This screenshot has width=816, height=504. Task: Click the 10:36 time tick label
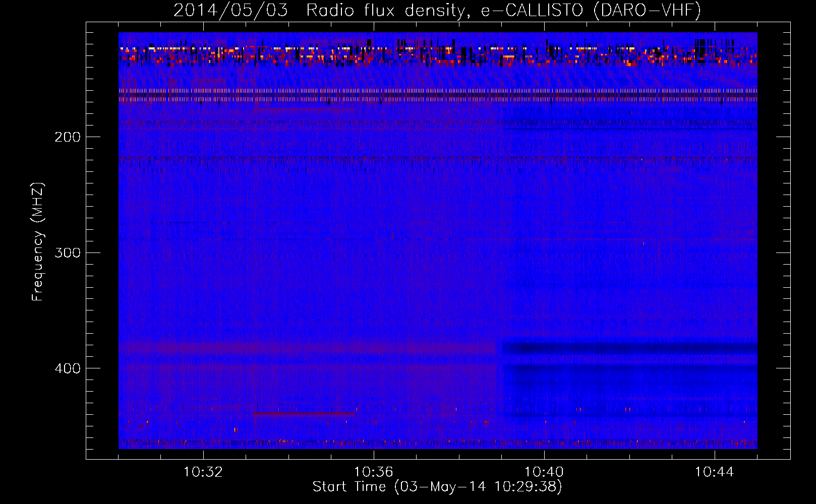click(x=374, y=472)
